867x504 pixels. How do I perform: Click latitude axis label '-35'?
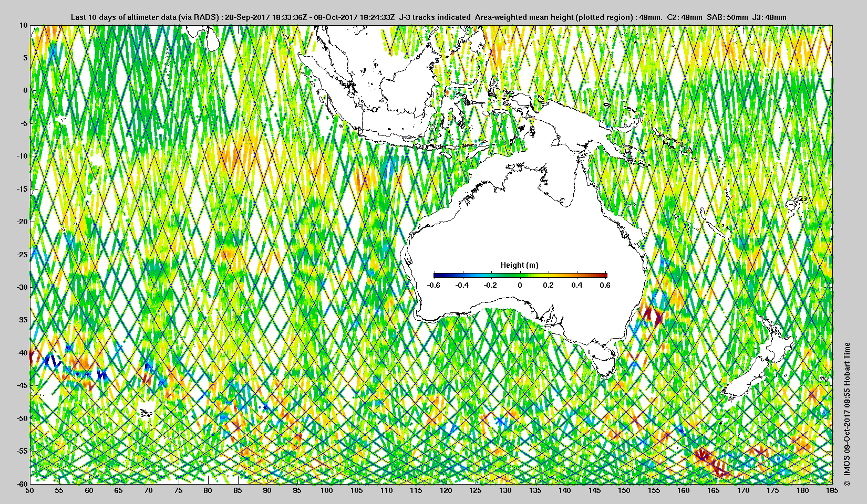(x=22, y=320)
